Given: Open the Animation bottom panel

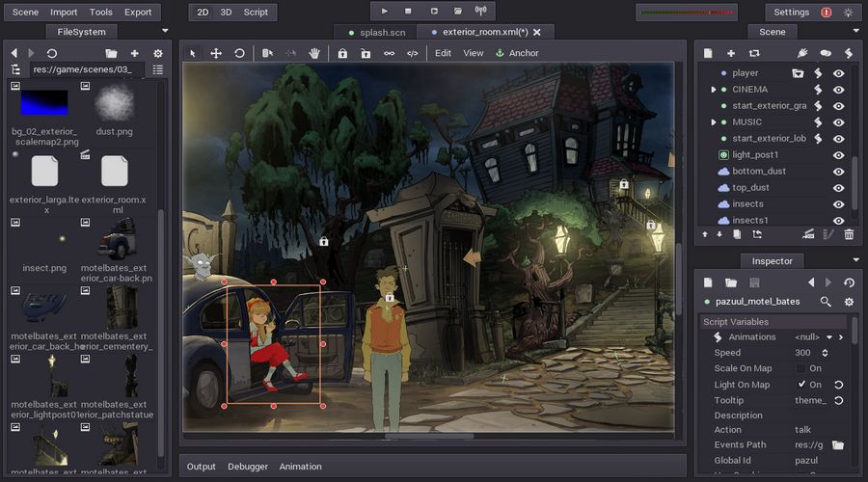Looking at the screenshot, I should click(x=300, y=467).
